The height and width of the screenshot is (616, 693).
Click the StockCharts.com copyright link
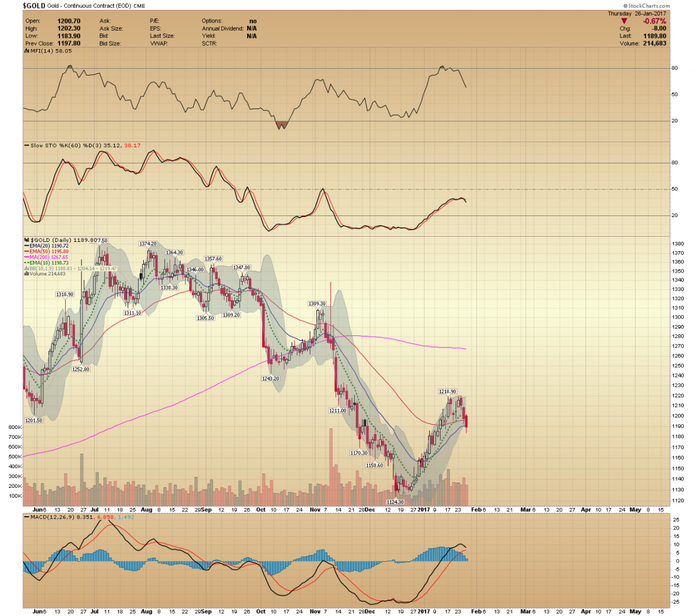[x=646, y=6]
